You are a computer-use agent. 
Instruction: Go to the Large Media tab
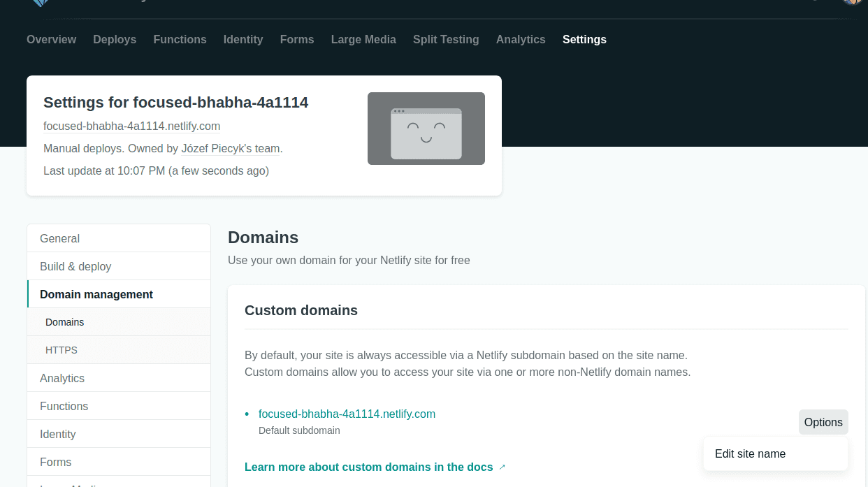point(363,40)
